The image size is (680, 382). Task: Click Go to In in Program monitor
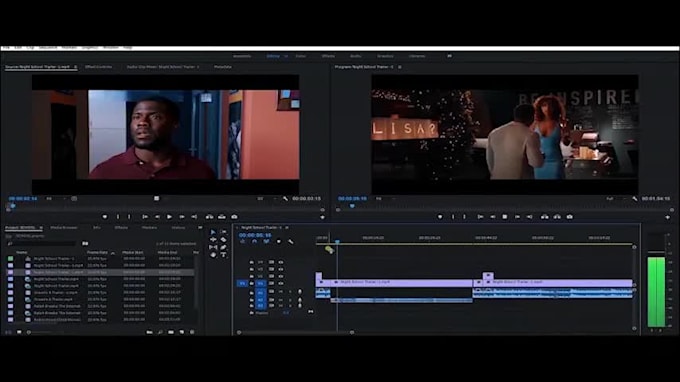480,217
